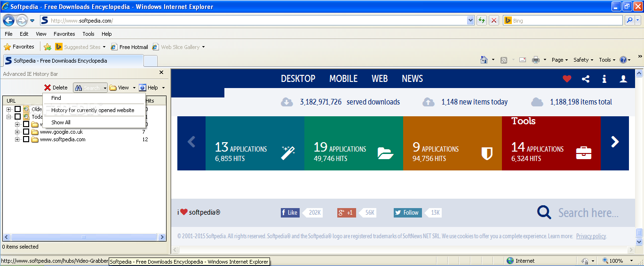Close the Advanced IE History Bar panel
Image resolution: width=644 pixels, height=266 pixels.
(161, 73)
